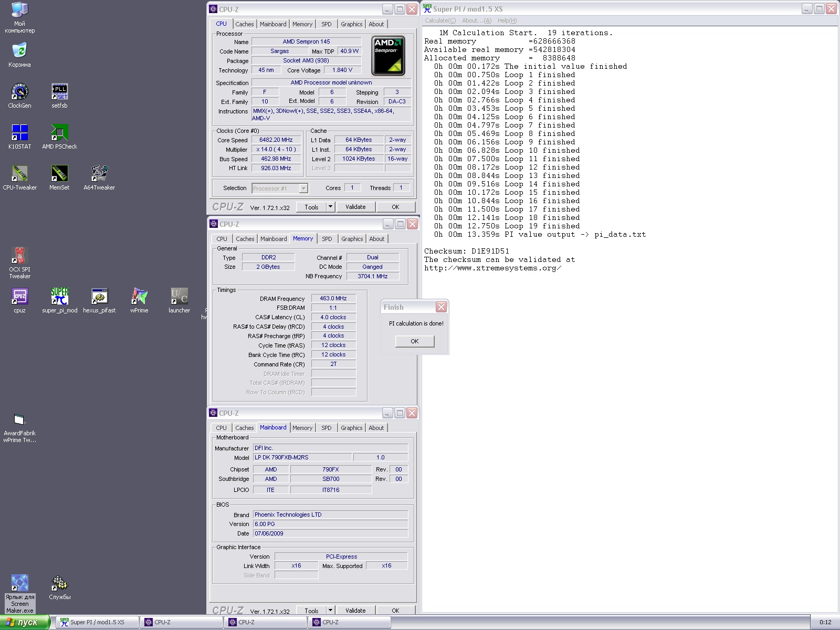This screenshot has height=630, width=840.
Task: Click the mainboard Model LP DK 790FXB-M2RS field
Action: tap(302, 457)
